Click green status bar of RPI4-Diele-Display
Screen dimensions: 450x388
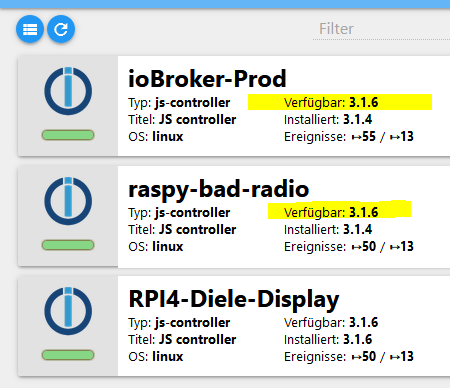(x=68, y=355)
